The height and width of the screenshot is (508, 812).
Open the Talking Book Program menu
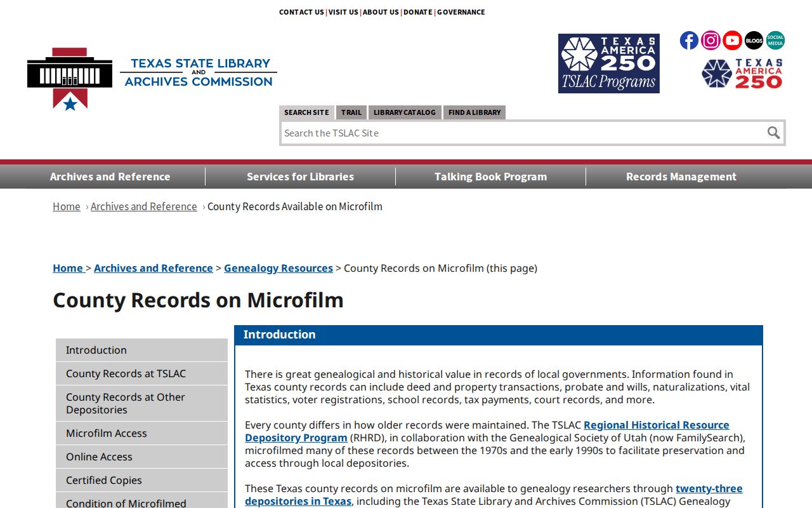[x=490, y=177]
